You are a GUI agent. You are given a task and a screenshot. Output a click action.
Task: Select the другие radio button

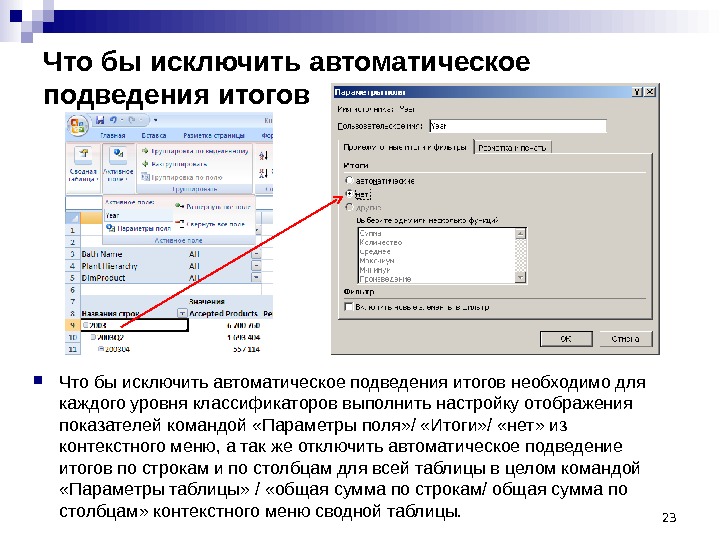pos(349,207)
